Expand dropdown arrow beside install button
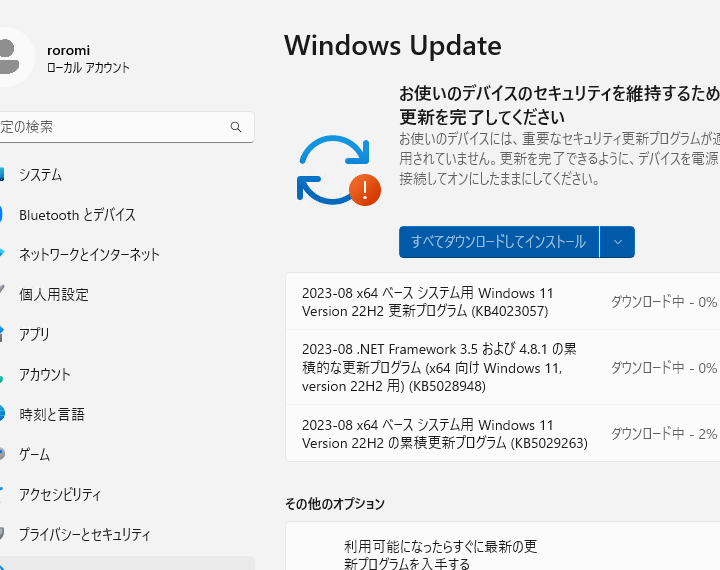The image size is (720, 570). [x=618, y=242]
